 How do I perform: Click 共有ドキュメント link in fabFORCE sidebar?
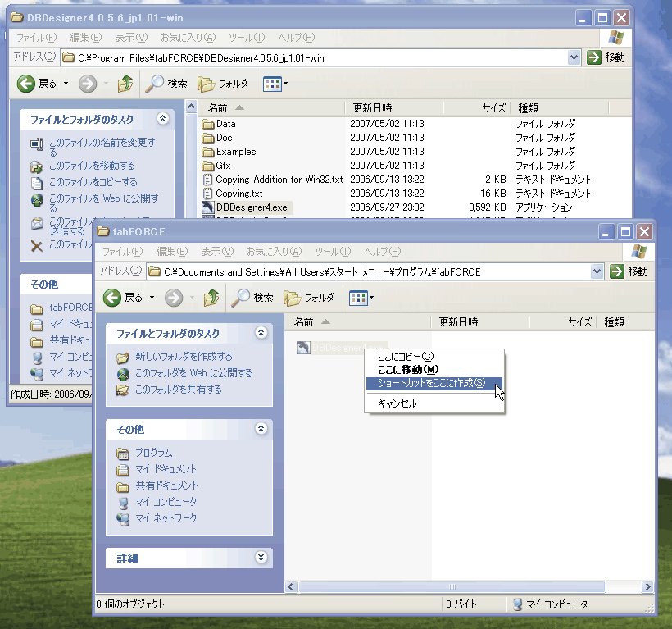pyautogui.click(x=166, y=485)
